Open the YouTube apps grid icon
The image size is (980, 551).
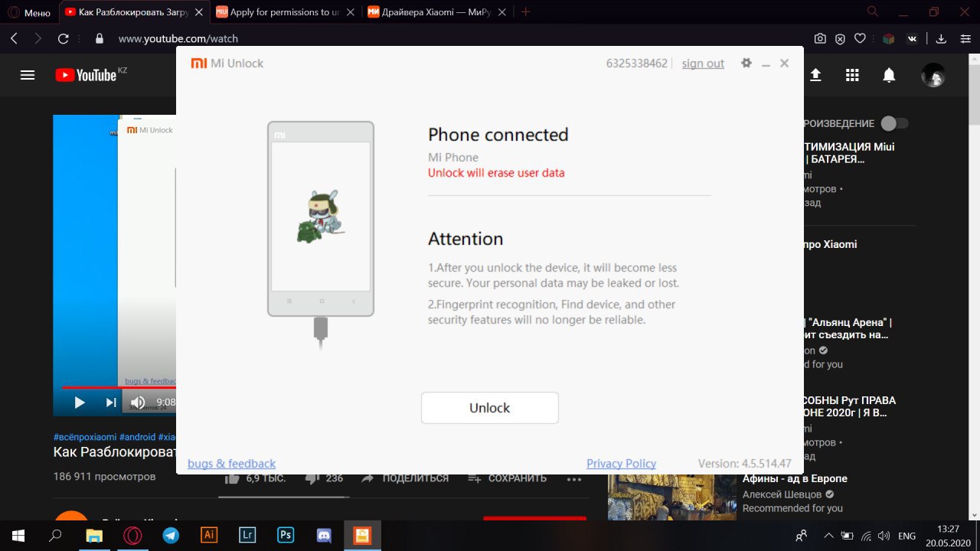(x=852, y=75)
